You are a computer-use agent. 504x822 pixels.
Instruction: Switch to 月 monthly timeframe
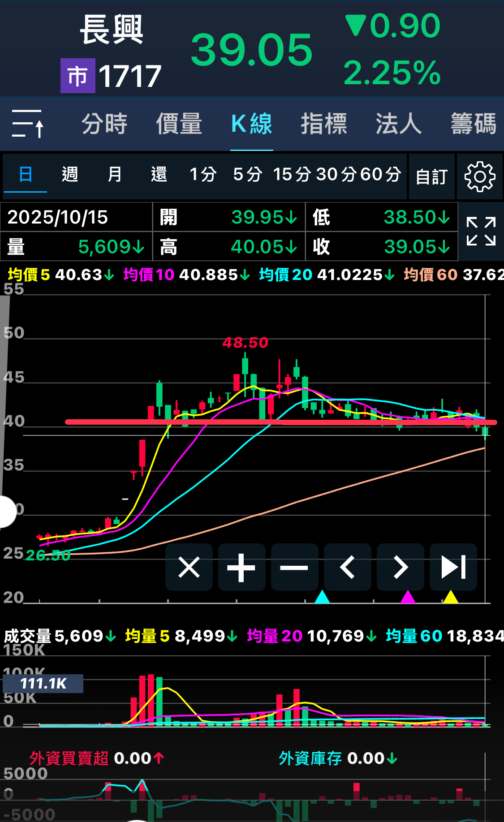point(115,174)
